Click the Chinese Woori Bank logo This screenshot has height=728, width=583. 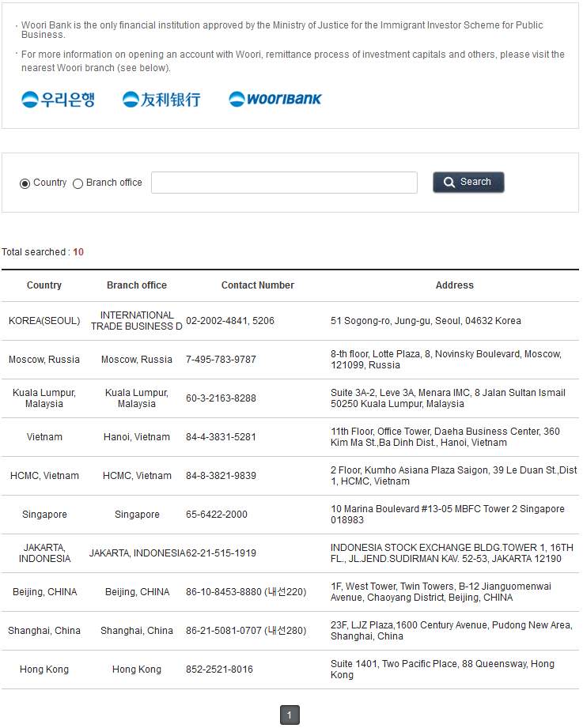coord(161,100)
